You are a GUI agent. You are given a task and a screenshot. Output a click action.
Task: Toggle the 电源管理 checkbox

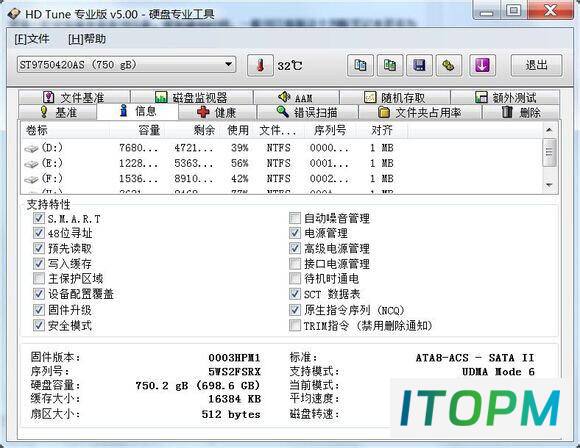[x=295, y=233]
